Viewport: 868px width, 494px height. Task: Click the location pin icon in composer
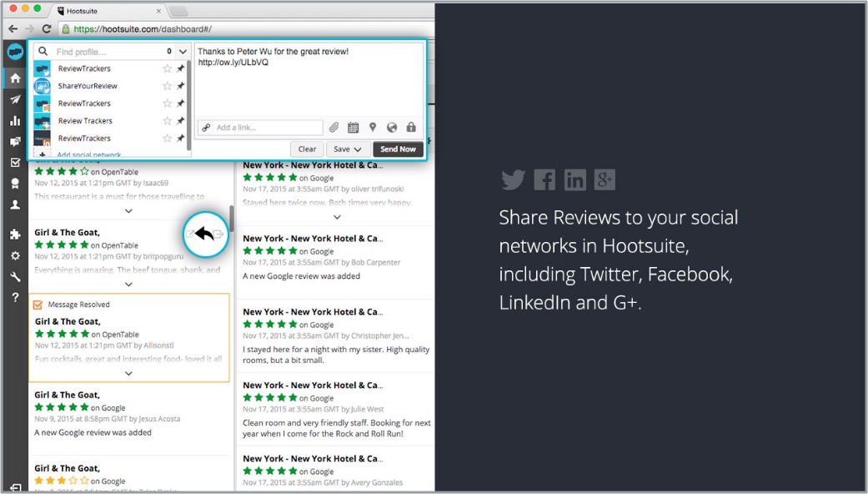[x=373, y=128]
